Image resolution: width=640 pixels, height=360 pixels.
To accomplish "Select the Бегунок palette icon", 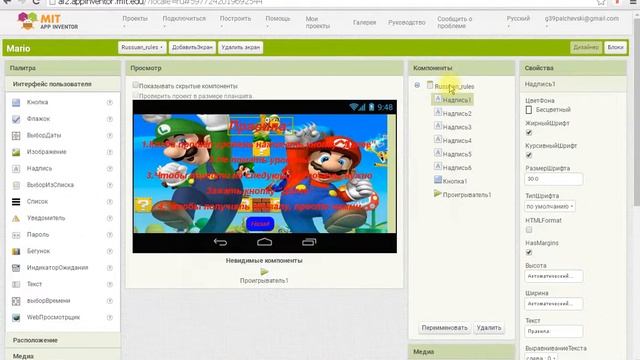I will (x=16, y=251).
